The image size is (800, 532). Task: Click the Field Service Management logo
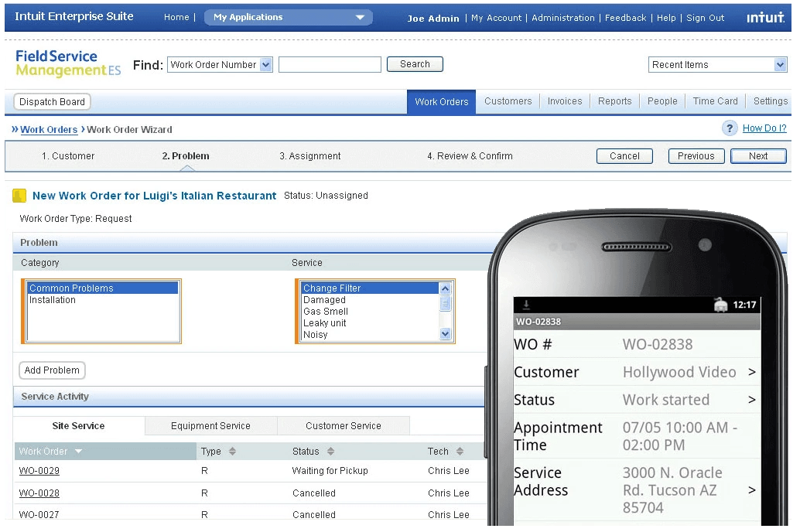[x=67, y=63]
